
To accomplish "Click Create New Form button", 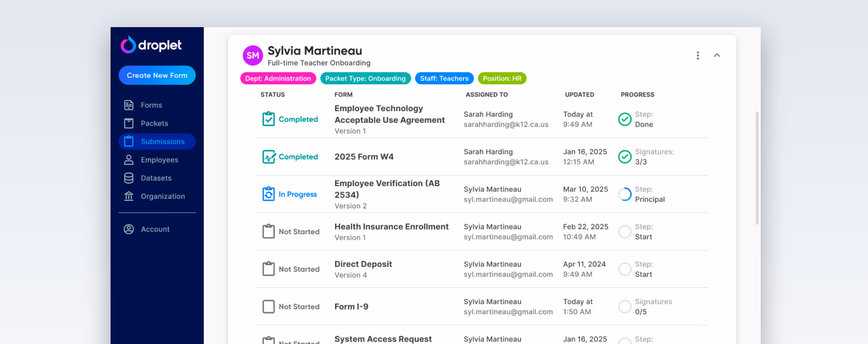I will pyautogui.click(x=157, y=75).
